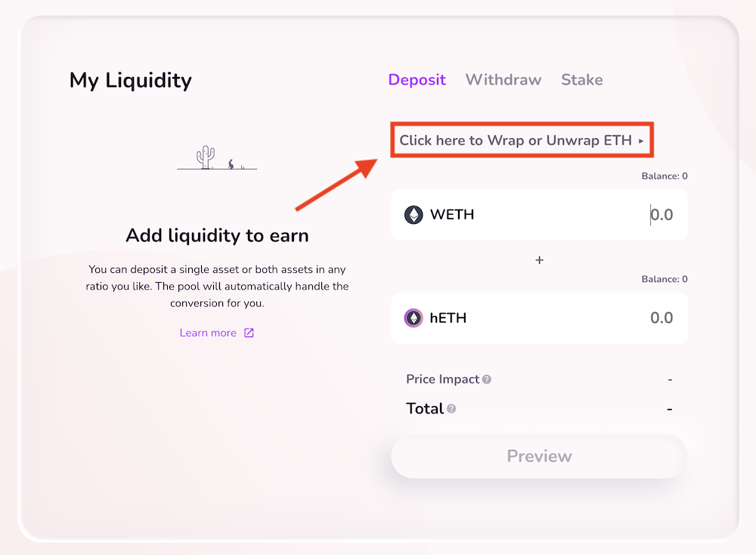Select the Stake tab
The height and width of the screenshot is (555, 756).
[x=581, y=80]
